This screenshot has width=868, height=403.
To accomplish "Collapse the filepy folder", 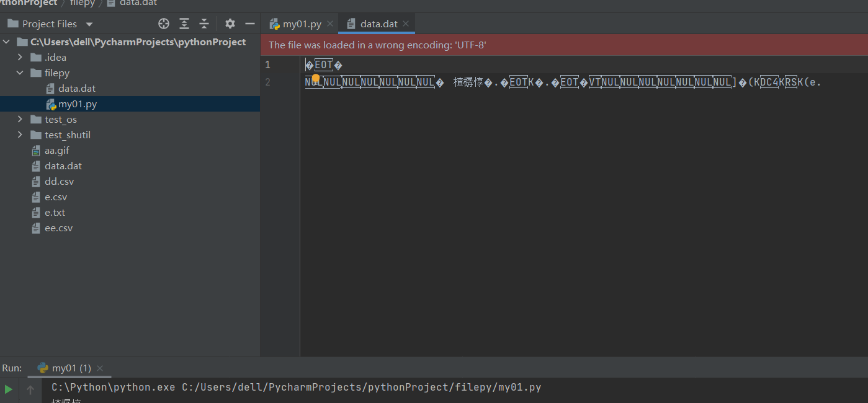I will [20, 73].
